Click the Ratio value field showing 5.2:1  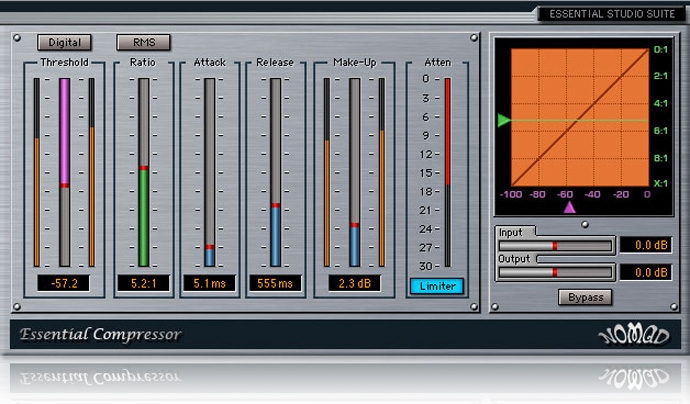[144, 284]
